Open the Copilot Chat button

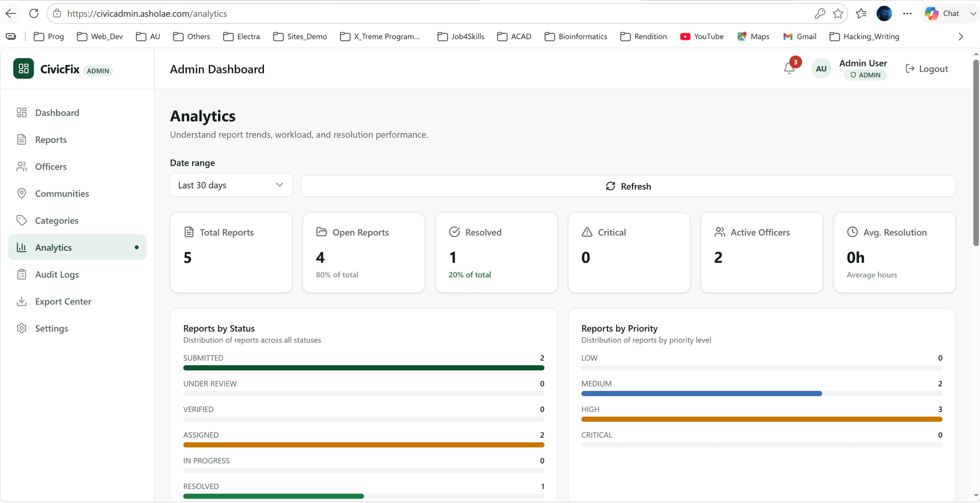click(942, 13)
